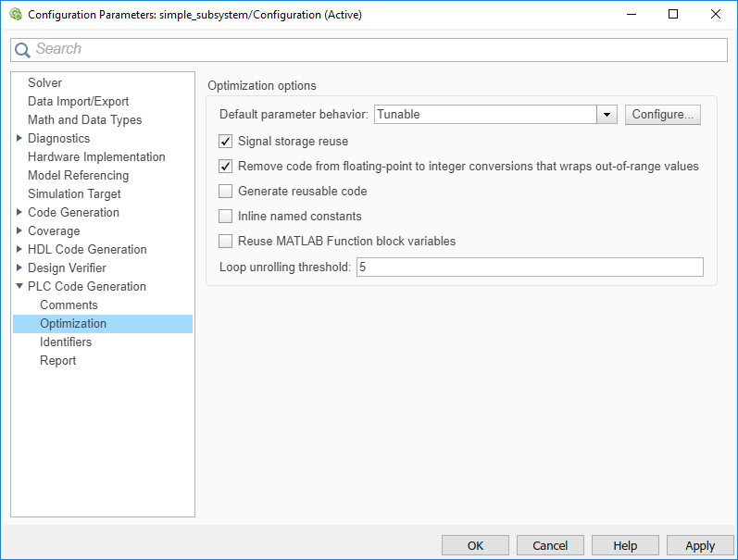This screenshot has height=560, width=738.
Task: Toggle Inline named constants checkbox
Action: tap(225, 217)
